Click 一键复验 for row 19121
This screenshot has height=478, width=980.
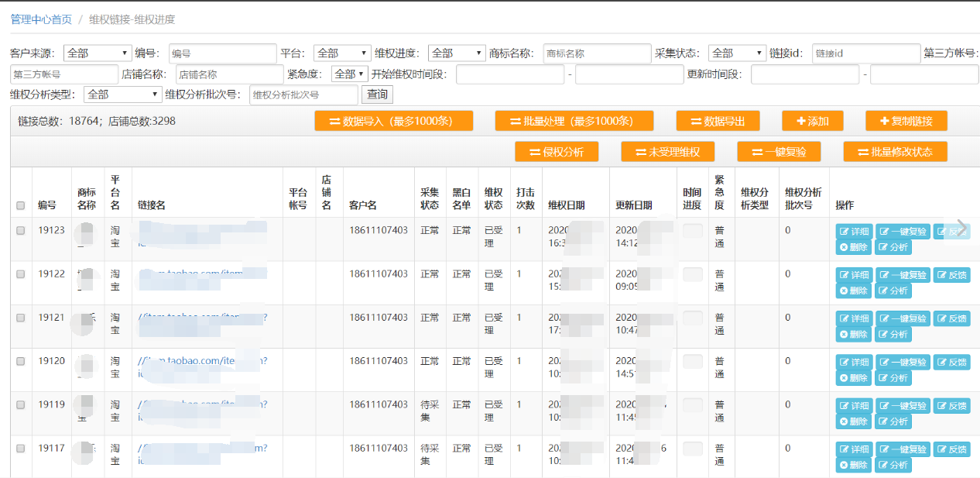(x=903, y=318)
